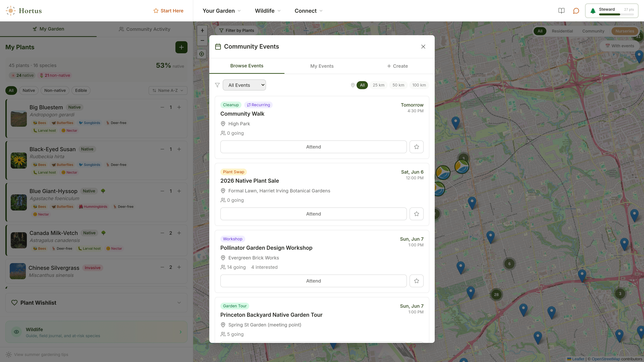Expand the Connect navigation menu

[309, 11]
